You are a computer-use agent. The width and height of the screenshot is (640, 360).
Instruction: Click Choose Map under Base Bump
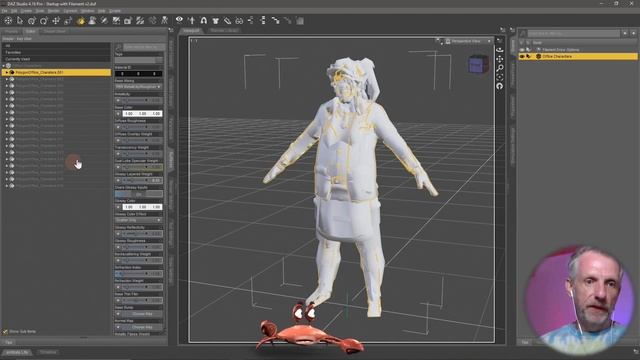tap(142, 314)
